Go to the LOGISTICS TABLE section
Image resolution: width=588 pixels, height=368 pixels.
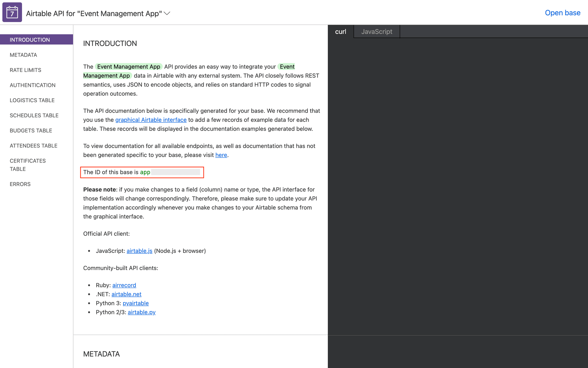(32, 100)
